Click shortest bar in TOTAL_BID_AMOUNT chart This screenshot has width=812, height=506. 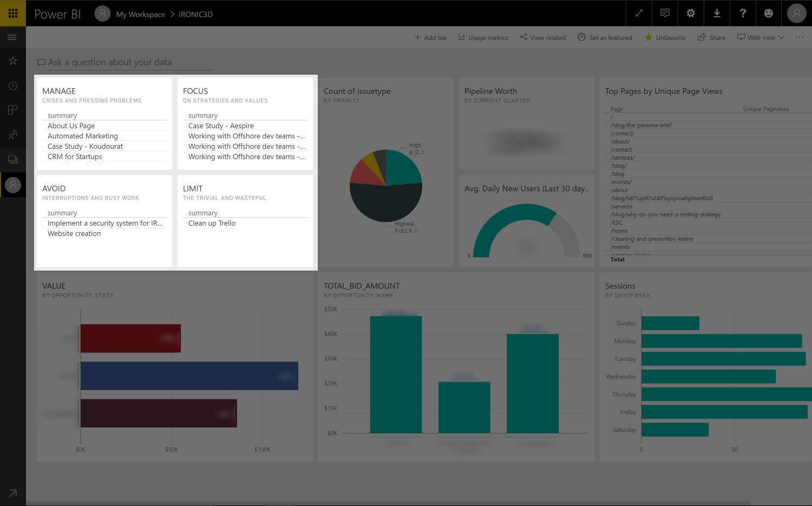[464, 408]
